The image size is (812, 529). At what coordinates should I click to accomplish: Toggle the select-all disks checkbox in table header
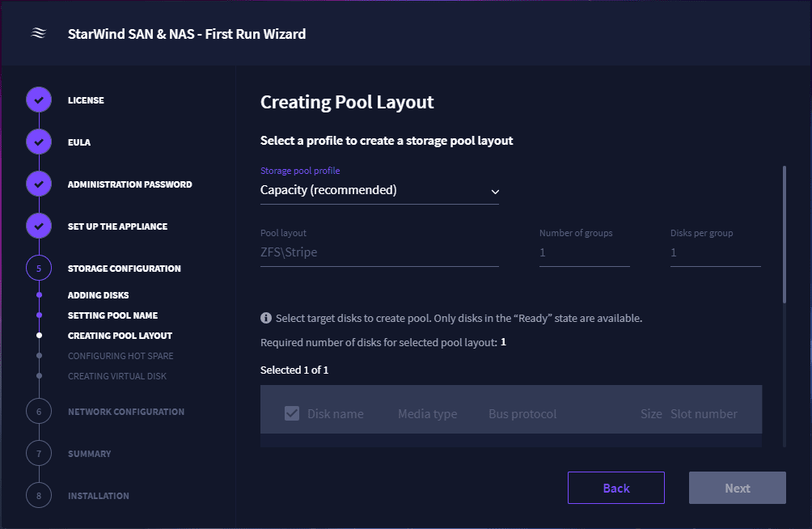coord(292,413)
